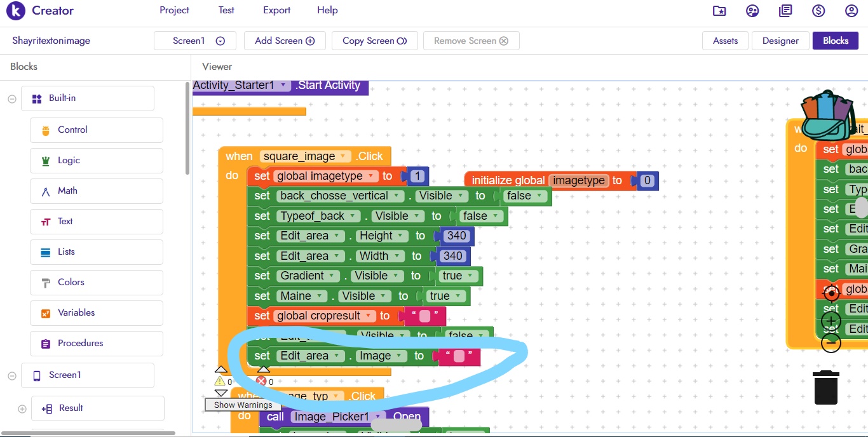This screenshot has height=437, width=868.
Task: Select the Colors block category
Action: tap(71, 282)
